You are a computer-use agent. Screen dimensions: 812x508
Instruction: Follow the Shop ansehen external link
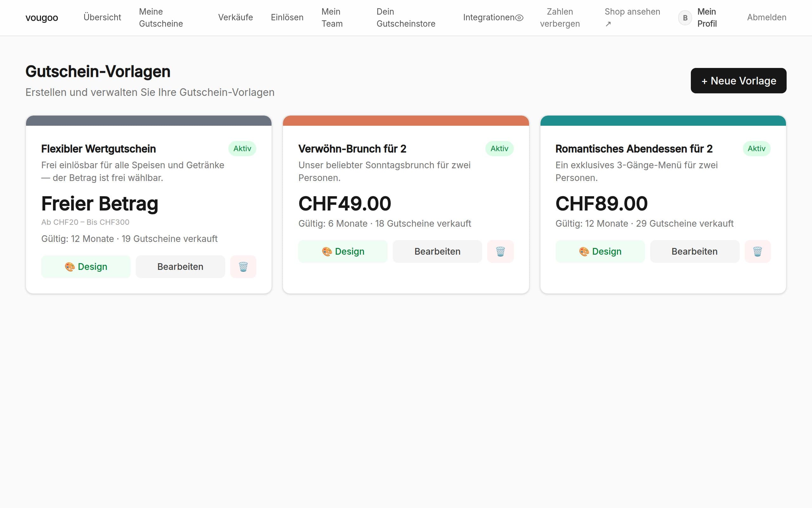tap(632, 17)
